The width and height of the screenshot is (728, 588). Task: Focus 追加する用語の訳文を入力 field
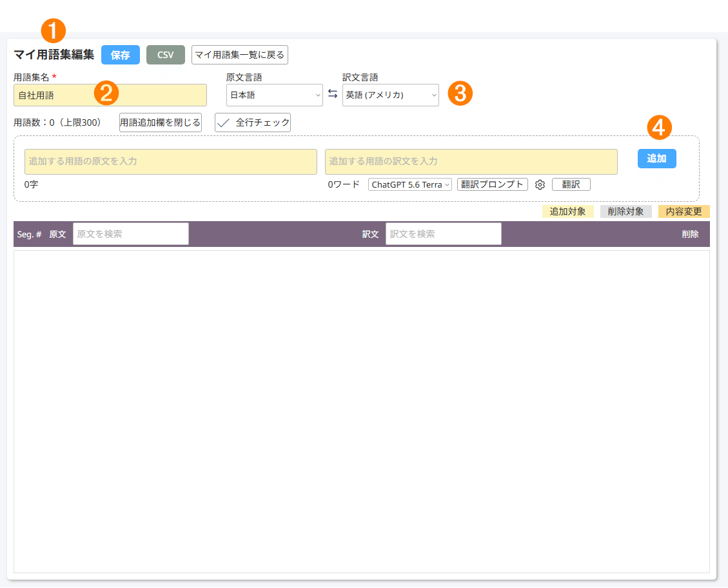click(471, 161)
